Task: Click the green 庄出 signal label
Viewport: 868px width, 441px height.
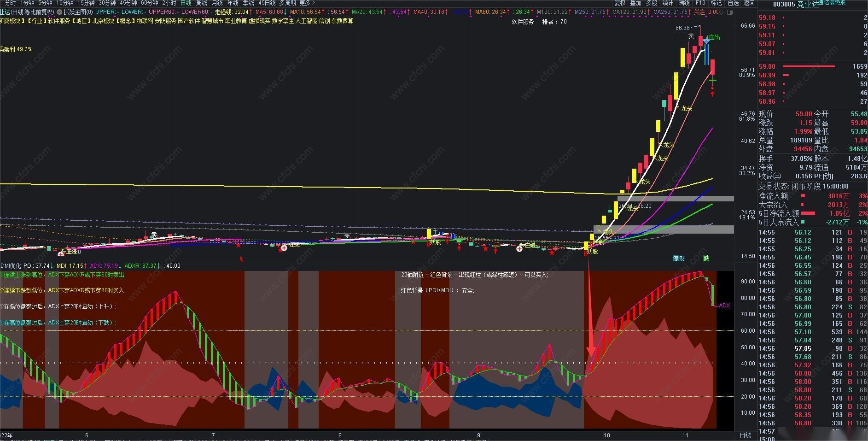Action: point(714,37)
